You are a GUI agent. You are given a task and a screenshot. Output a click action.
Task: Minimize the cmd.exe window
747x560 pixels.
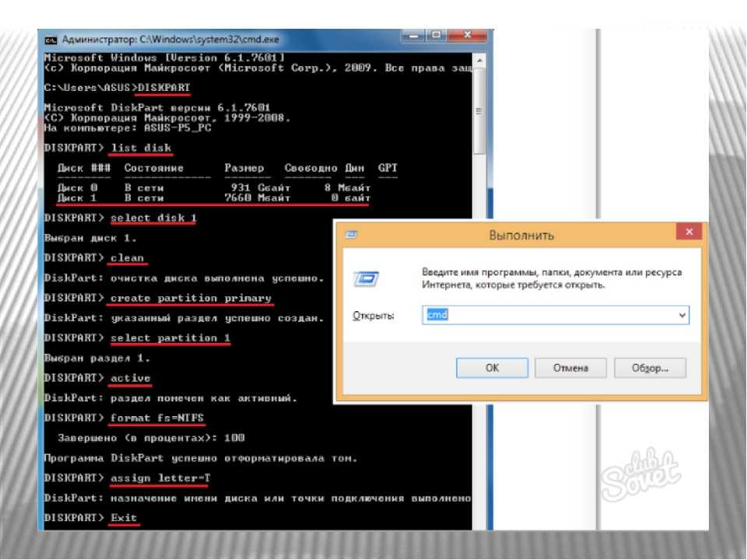pos(413,37)
